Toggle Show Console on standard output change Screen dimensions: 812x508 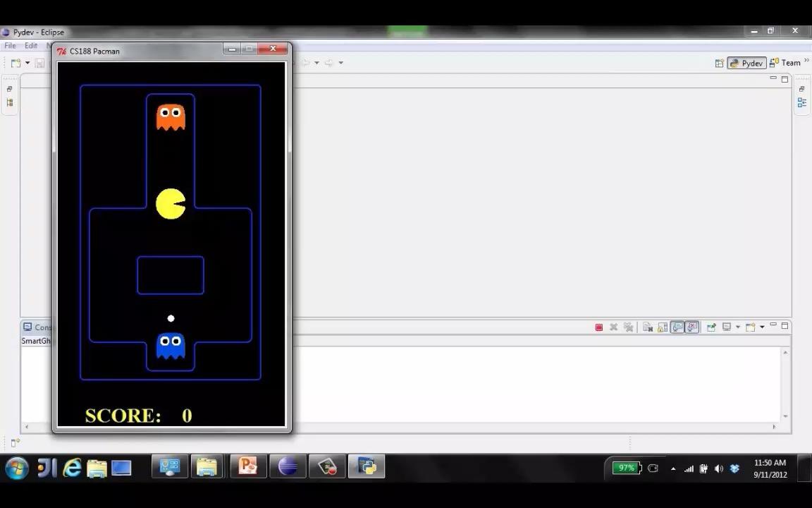(x=677, y=327)
